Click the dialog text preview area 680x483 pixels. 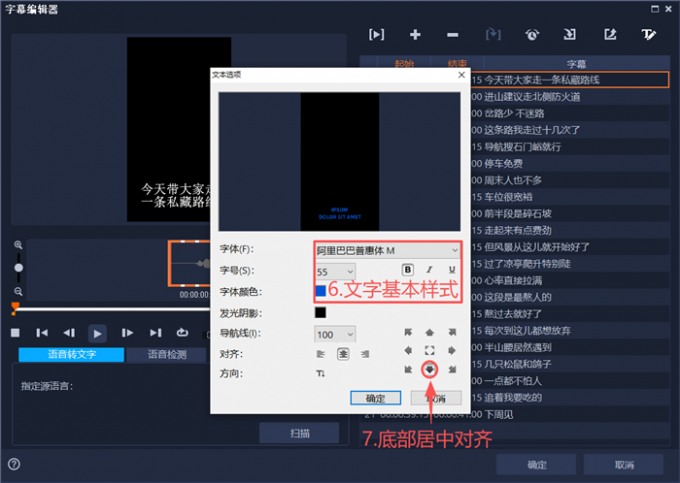(x=339, y=161)
